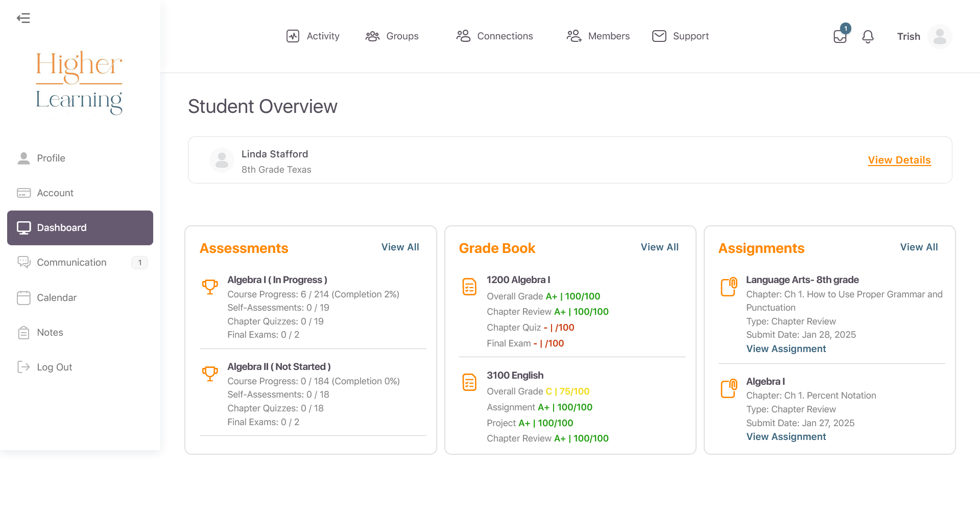Select Communication in the sidebar
Screen dimensions: 980x512
tap(71, 263)
